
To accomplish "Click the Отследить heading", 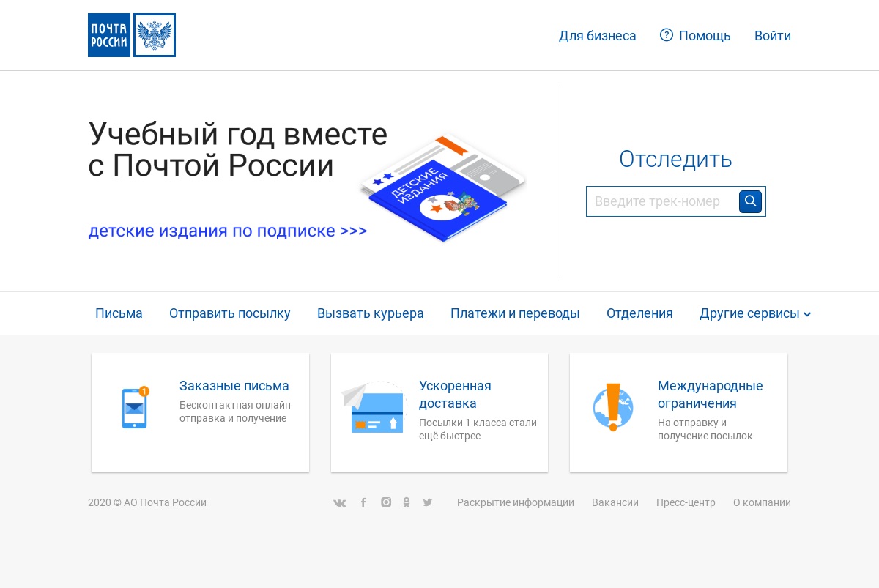I will point(675,159).
